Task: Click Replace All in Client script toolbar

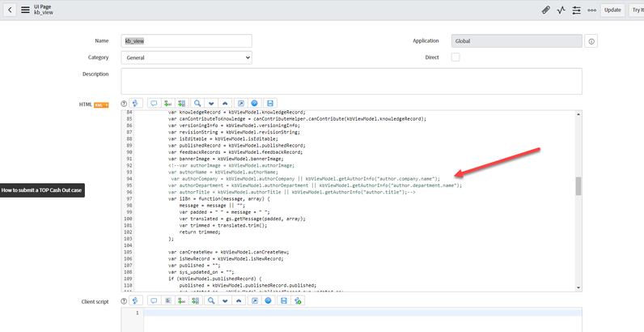Action: click(196, 301)
